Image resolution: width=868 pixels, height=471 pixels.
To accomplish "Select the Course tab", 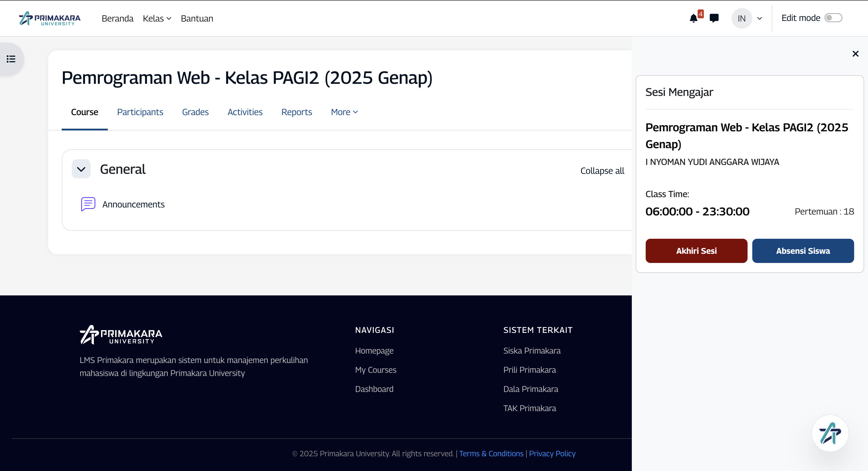I will 84,112.
